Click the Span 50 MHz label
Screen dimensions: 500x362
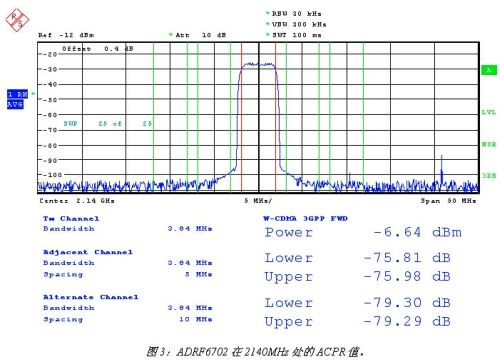pyautogui.click(x=448, y=201)
